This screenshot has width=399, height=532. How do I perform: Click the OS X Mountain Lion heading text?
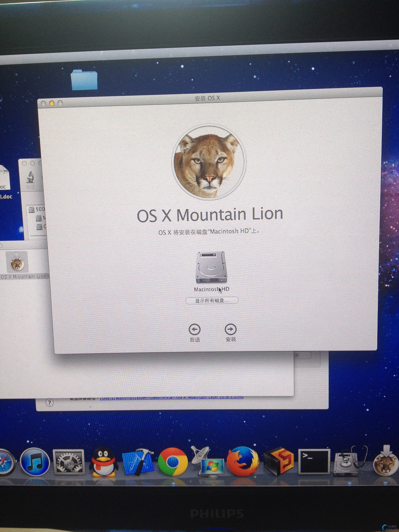coord(210,214)
